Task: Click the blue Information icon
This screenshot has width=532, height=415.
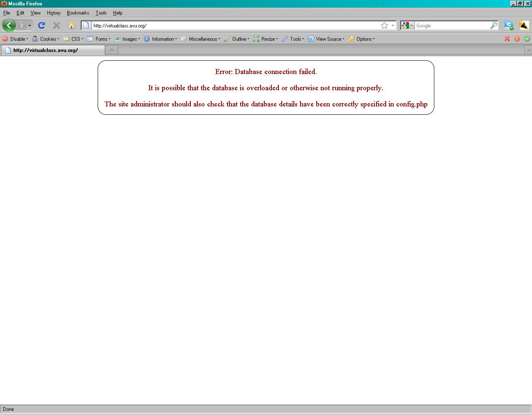Action: (x=147, y=39)
